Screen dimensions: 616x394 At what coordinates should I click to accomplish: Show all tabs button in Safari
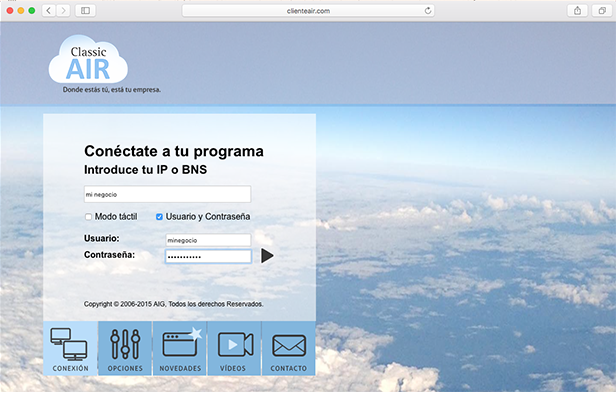point(602,11)
